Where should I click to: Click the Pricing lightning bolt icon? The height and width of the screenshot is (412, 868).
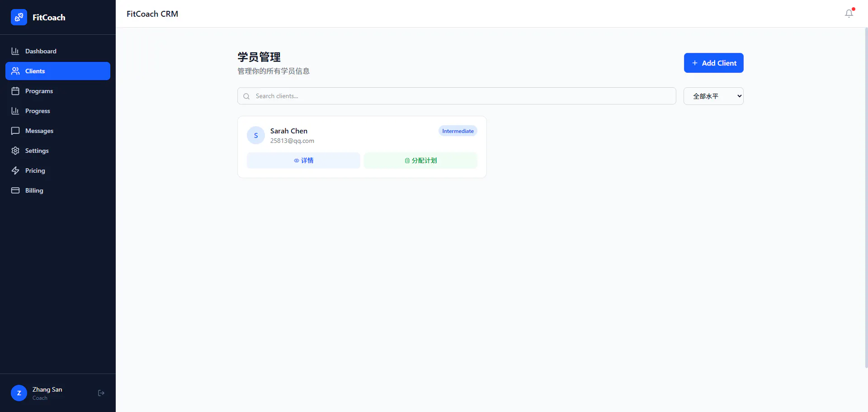(15, 170)
